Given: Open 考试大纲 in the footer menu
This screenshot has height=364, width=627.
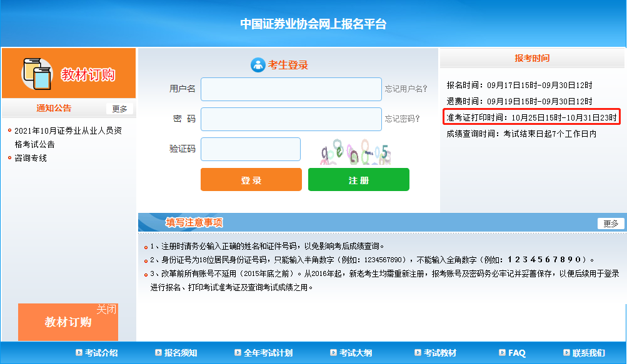Looking at the screenshot, I should pyautogui.click(x=356, y=353).
